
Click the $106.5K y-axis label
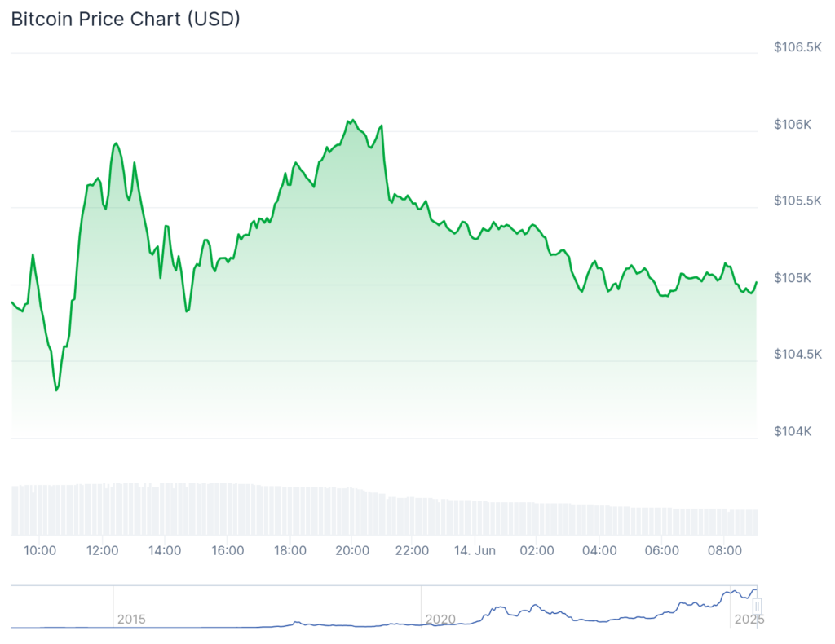[x=797, y=47]
